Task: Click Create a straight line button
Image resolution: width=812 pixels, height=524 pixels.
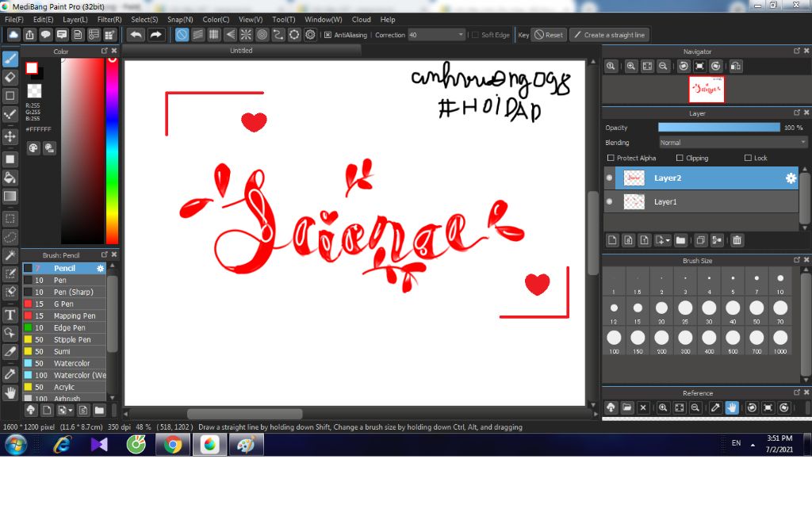Action: 610,35
